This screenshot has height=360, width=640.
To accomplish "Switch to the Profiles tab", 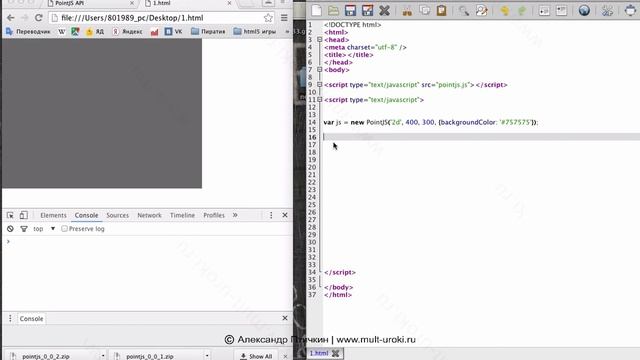I will pos(214,215).
